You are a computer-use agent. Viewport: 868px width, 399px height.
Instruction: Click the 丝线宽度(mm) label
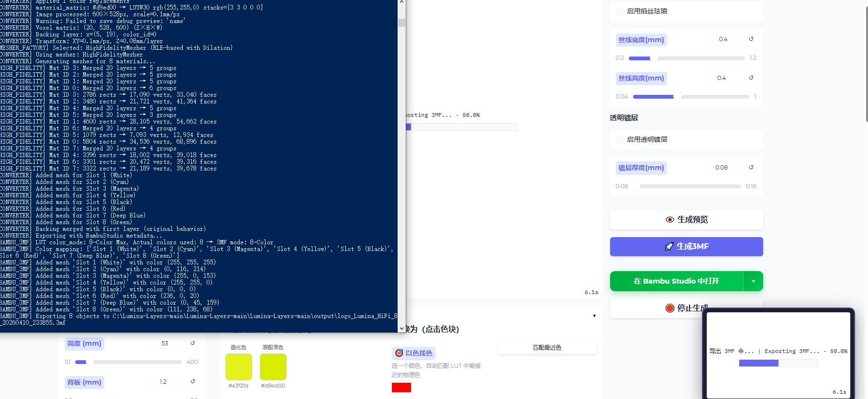[641, 40]
